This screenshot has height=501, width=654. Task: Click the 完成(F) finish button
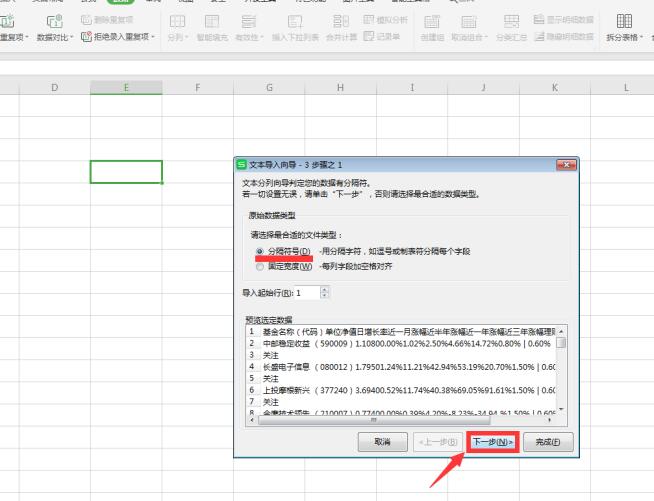tap(548, 442)
